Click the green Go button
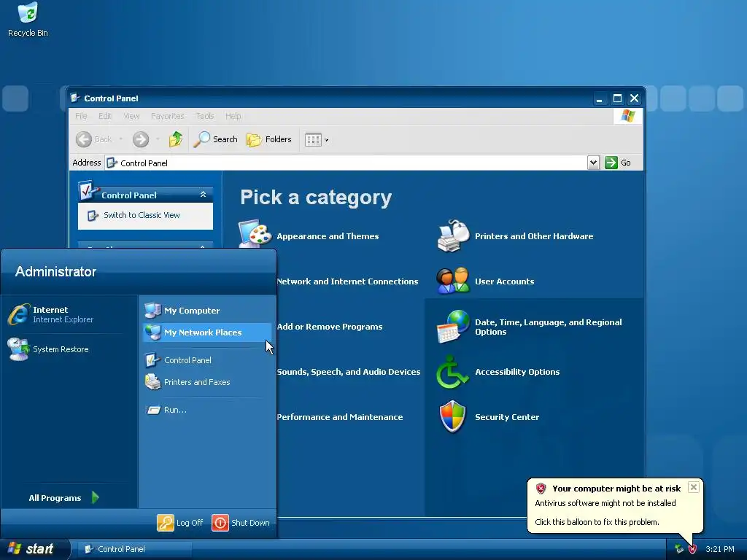Screen dimensions: 747x560 tap(618, 163)
